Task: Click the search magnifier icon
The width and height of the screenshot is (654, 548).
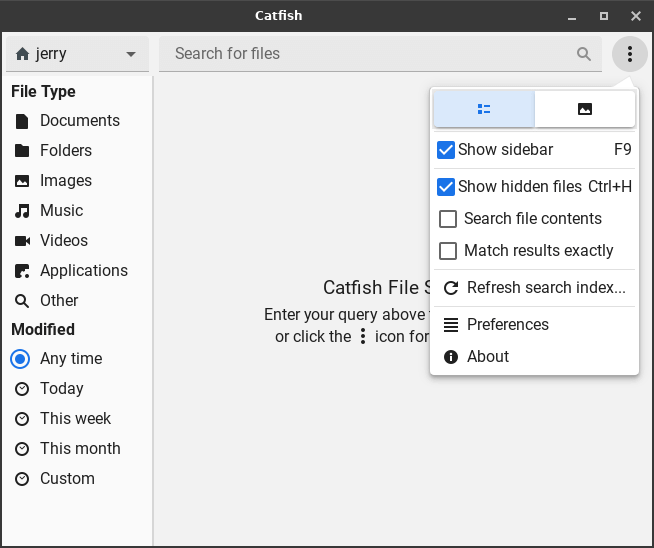Action: pyautogui.click(x=584, y=54)
